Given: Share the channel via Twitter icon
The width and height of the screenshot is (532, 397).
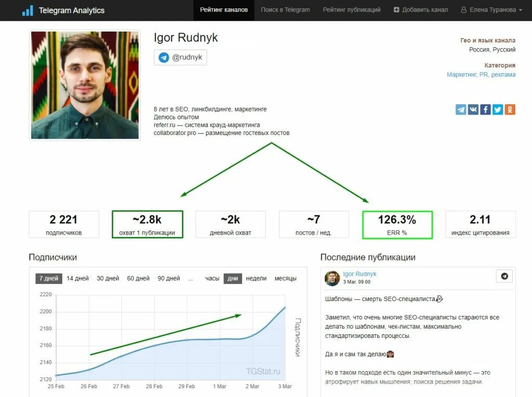Looking at the screenshot, I should point(497,109).
